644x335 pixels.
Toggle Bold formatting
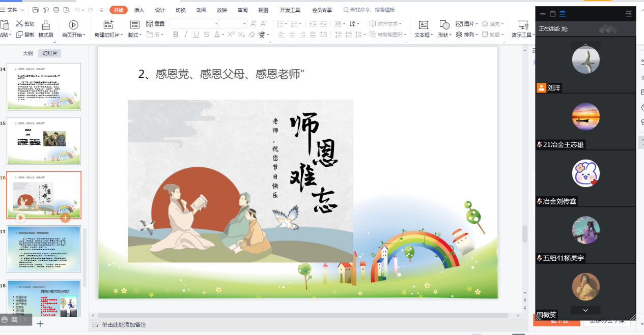(x=176, y=35)
